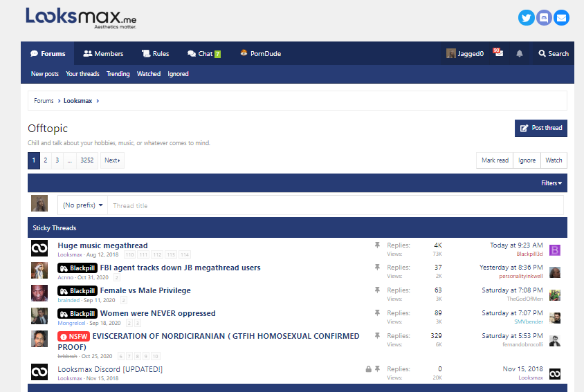Expand the Filters dropdown
This screenshot has width=584, height=392.
pos(551,183)
